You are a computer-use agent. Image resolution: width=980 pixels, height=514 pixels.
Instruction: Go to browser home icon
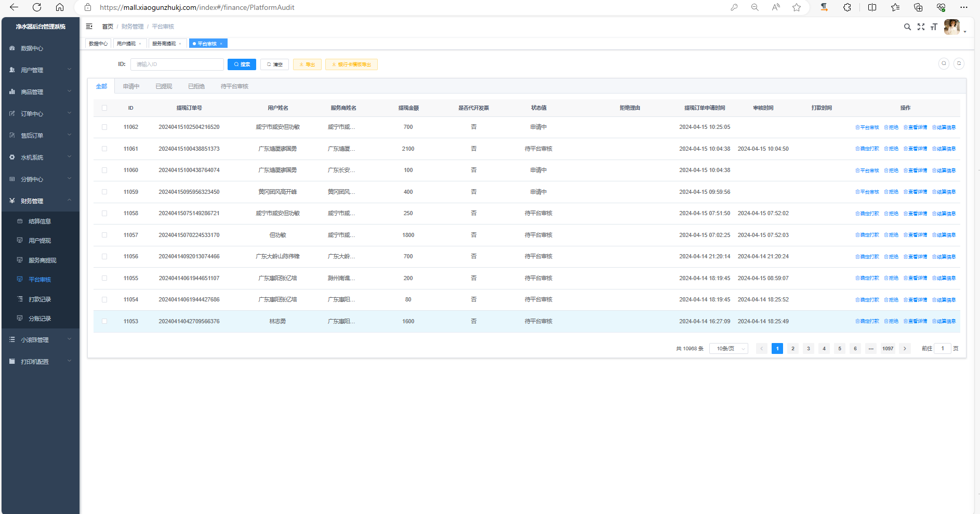coord(60,7)
